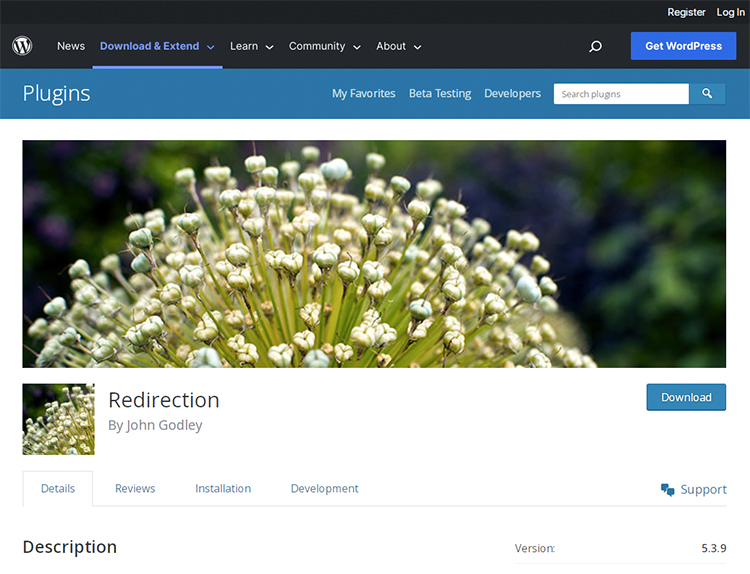This screenshot has height=574, width=750.
Task: Focus the Search plugins input field
Action: tap(621, 94)
